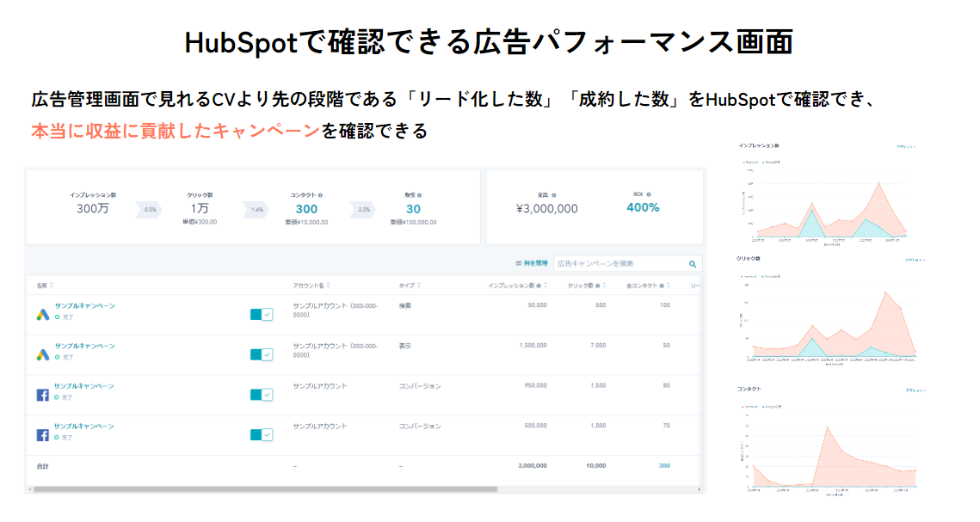Image resolution: width=980 pixels, height=522 pixels.
Task: Click the info icon next to ROI
Action: pos(649,195)
